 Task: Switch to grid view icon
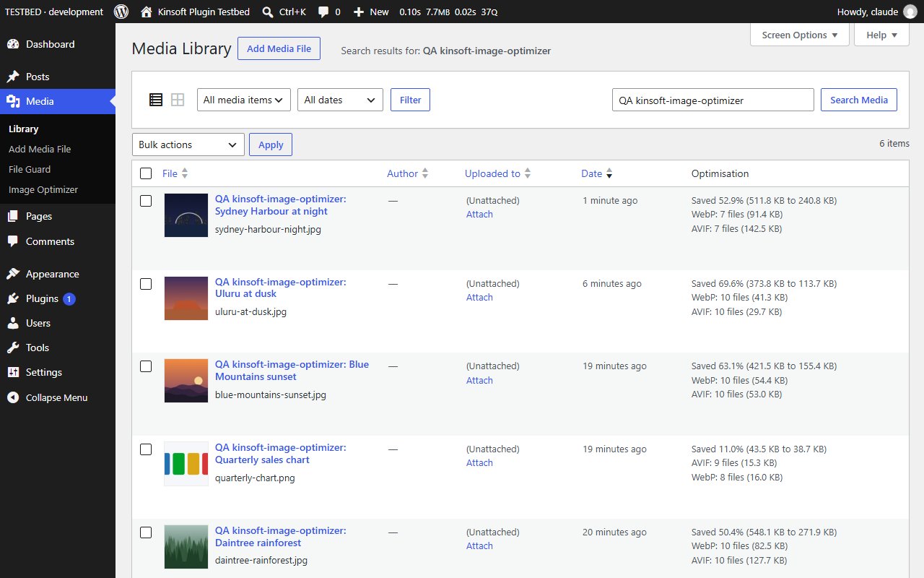click(x=178, y=100)
